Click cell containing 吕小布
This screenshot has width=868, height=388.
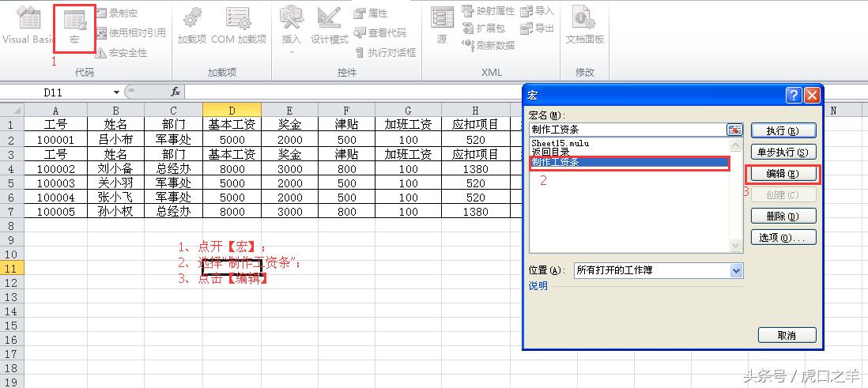115,140
